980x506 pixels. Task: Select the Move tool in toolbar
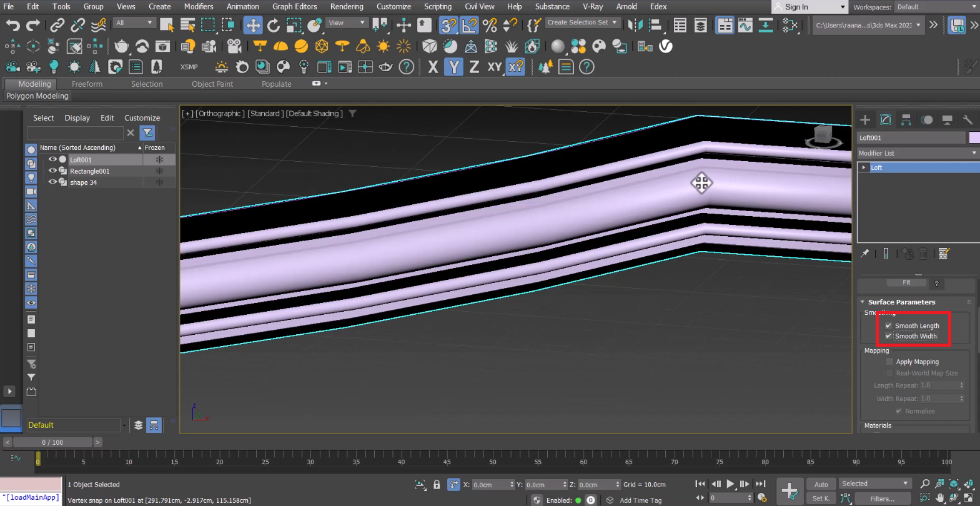[x=253, y=25]
